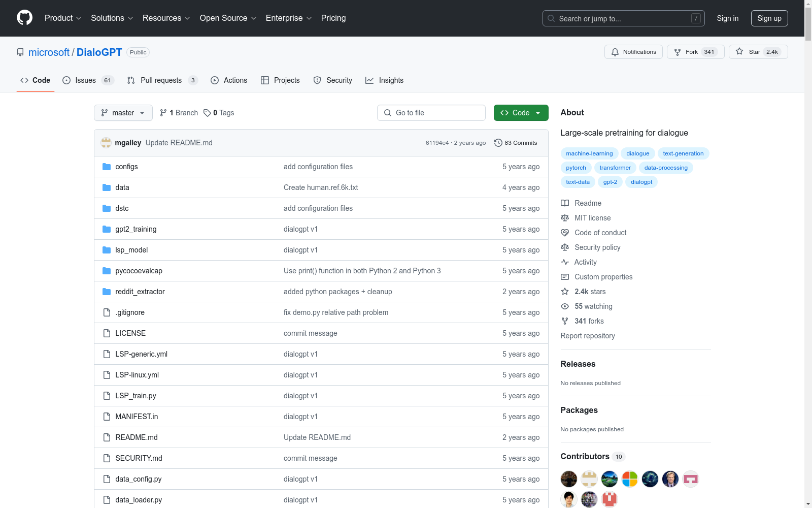Viewport: 812px width, 508px height.
Task: Click the Microsoft logo contributor avatar
Action: pos(630,479)
